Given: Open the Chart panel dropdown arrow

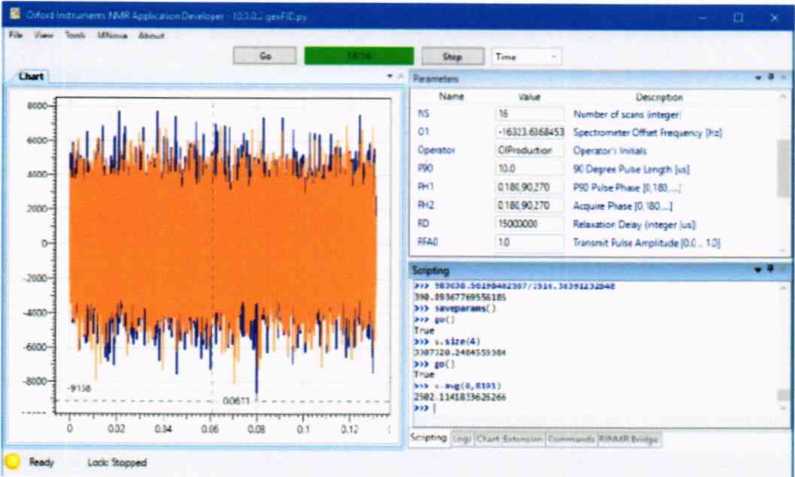Looking at the screenshot, I should point(390,76).
